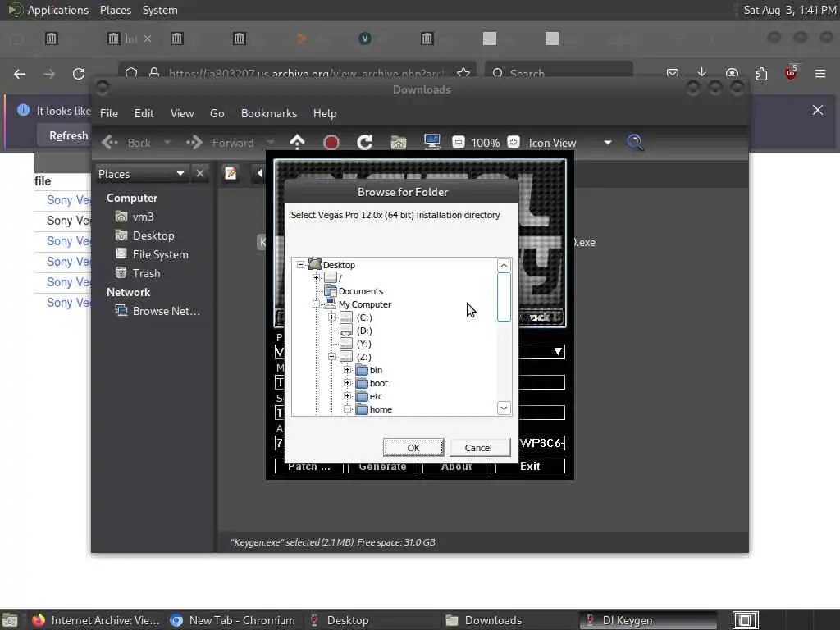Click OK in Browse for Folder dialog
840x630 pixels.
click(413, 447)
